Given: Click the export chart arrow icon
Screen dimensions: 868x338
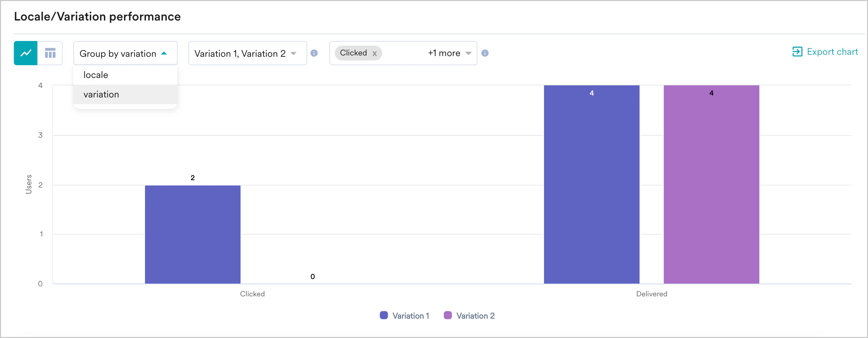Looking at the screenshot, I should coord(798,51).
